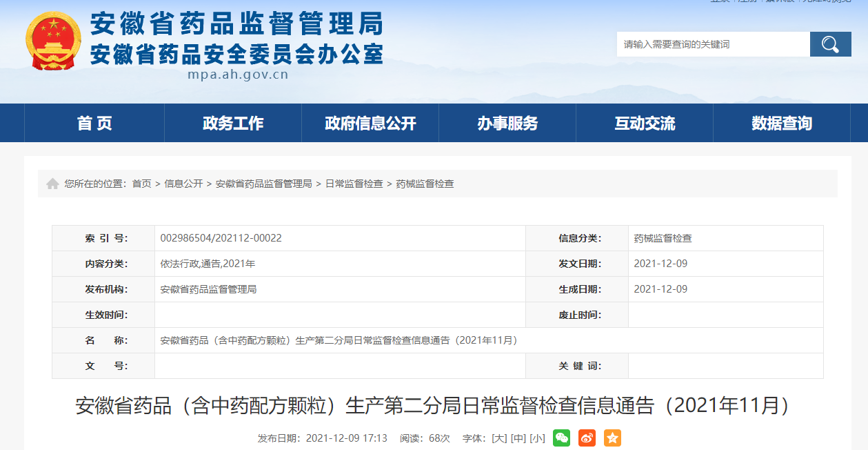Click the magnifier search button

pyautogui.click(x=831, y=44)
